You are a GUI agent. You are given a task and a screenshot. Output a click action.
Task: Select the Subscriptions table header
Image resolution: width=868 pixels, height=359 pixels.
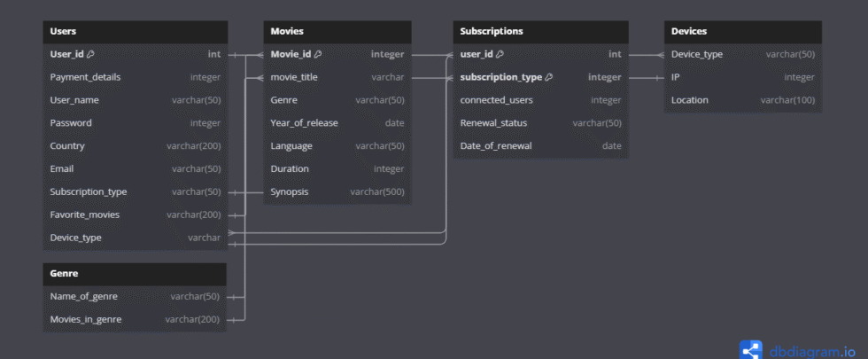pyautogui.click(x=540, y=31)
